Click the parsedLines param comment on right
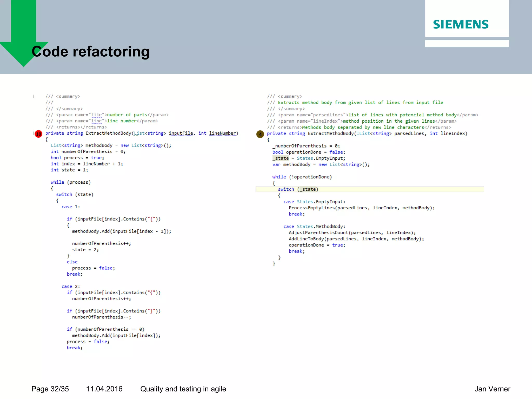 [x=373, y=115]
